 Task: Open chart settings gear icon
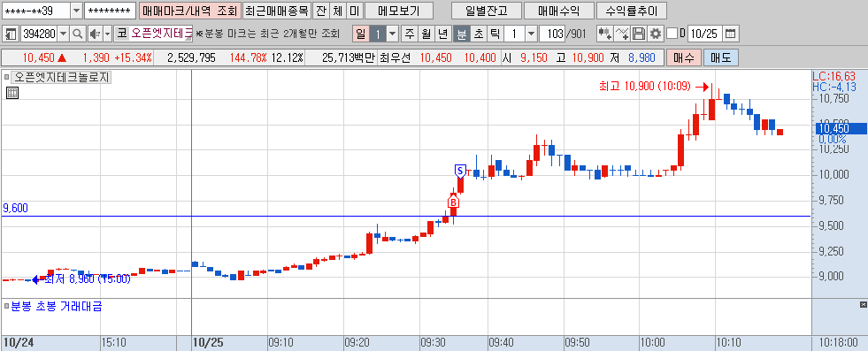[x=656, y=34]
